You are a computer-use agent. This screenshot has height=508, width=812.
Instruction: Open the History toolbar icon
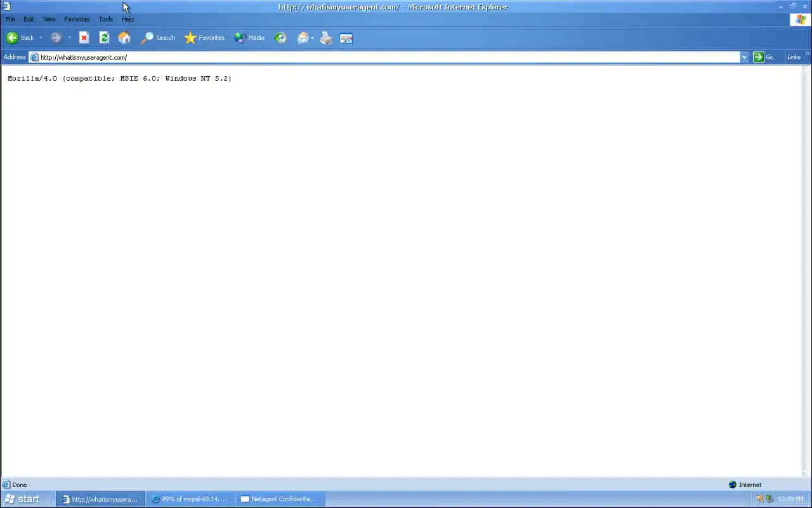[280, 38]
